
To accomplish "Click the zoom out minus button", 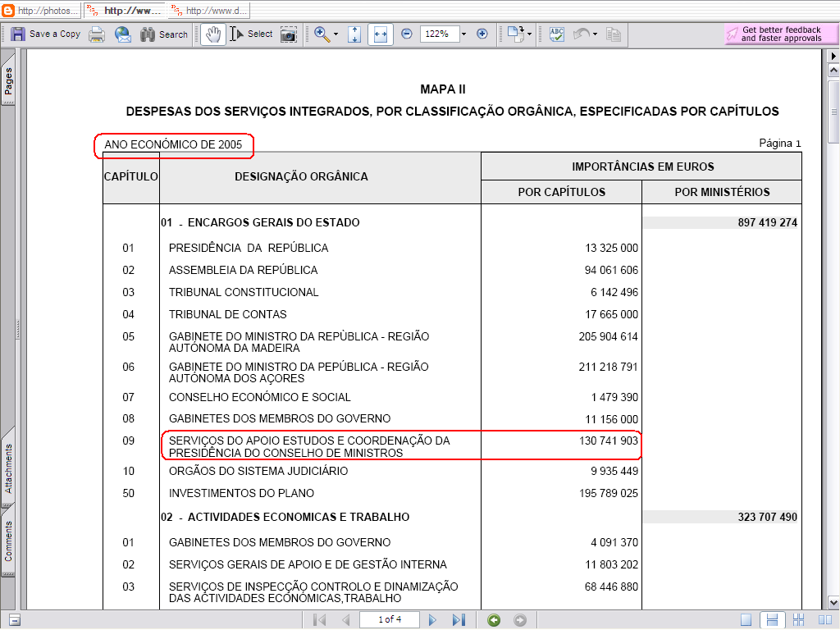I will pyautogui.click(x=407, y=34).
